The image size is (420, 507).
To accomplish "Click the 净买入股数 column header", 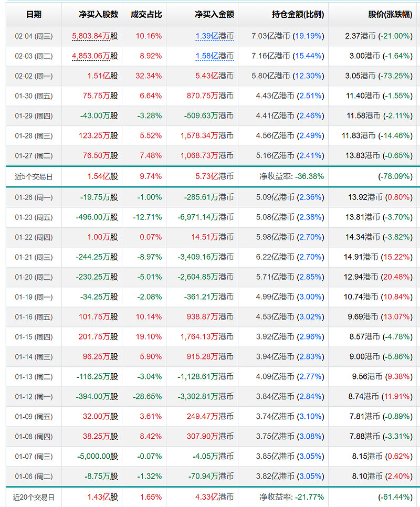I will (x=98, y=15).
